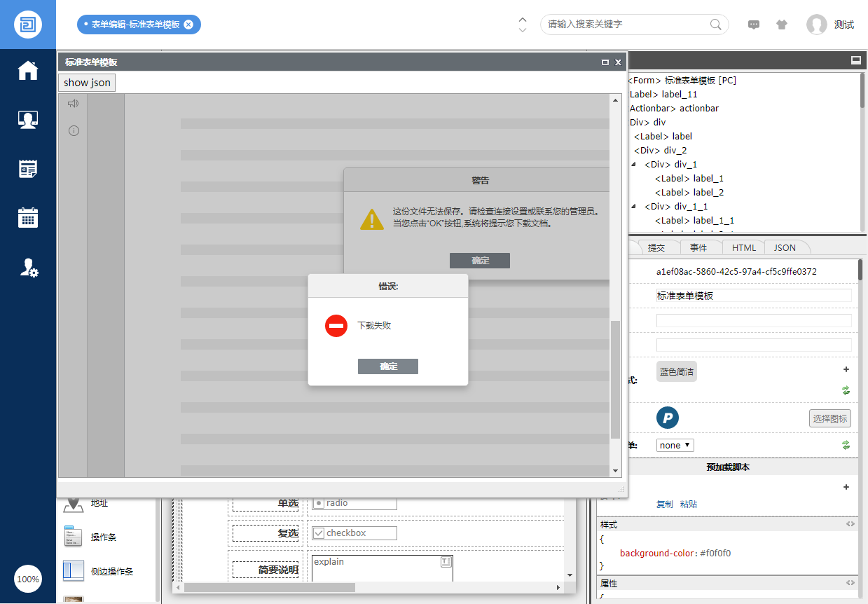Close the 表单编辑-标准表单模板 tab
This screenshot has height=604, width=868.
point(188,25)
